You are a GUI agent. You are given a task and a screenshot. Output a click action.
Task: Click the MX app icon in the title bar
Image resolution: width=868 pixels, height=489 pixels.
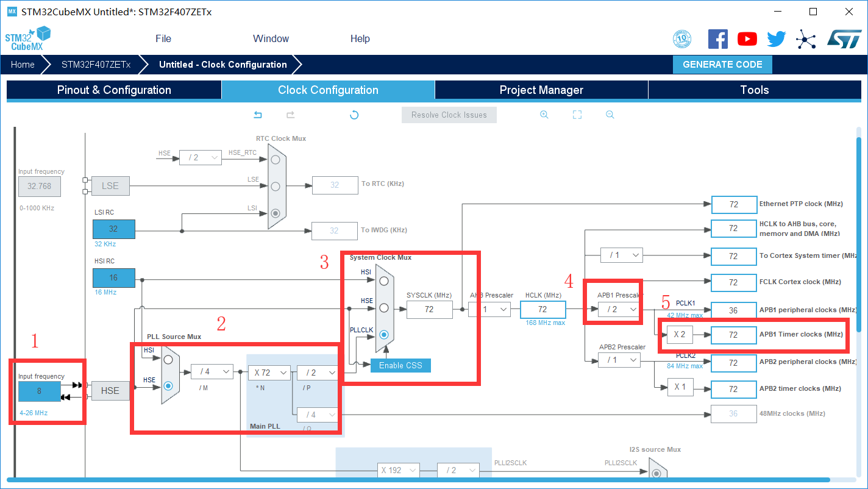click(12, 12)
